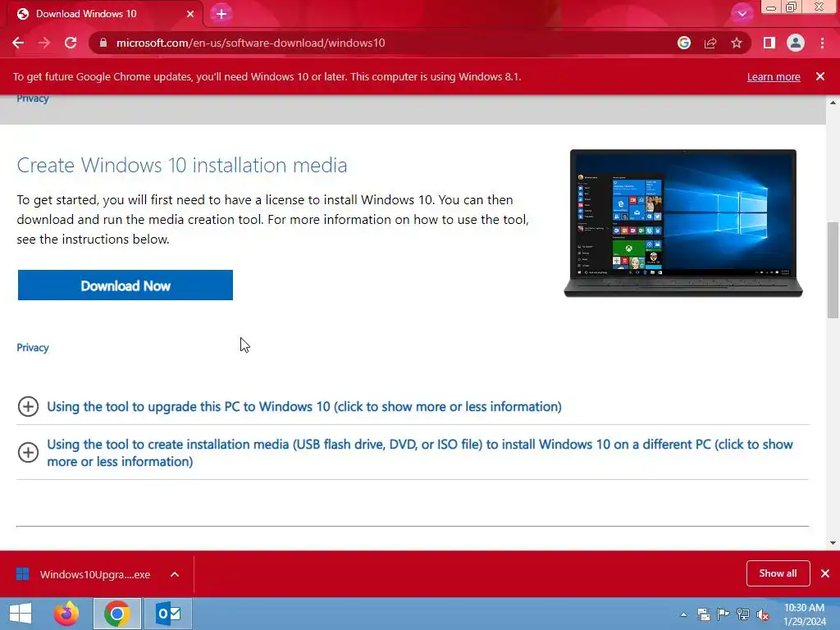Click the scrollbar up arrow
The width and height of the screenshot is (840, 630).
(x=833, y=103)
